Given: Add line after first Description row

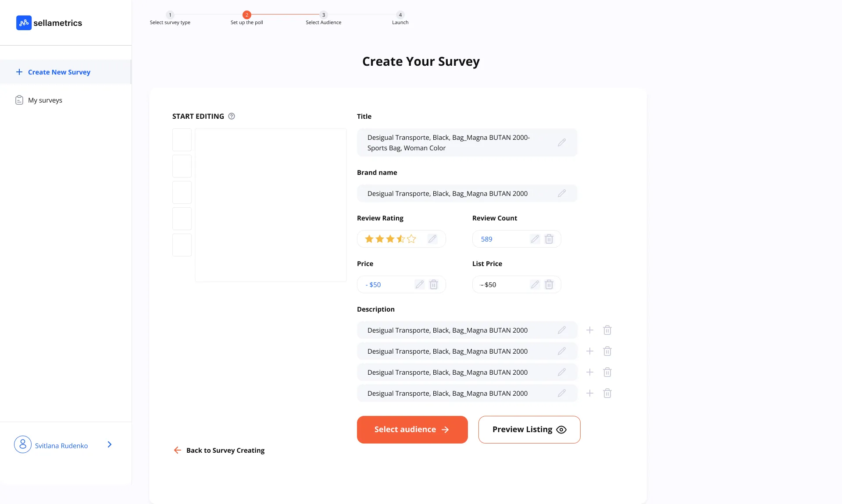Looking at the screenshot, I should pos(590,330).
